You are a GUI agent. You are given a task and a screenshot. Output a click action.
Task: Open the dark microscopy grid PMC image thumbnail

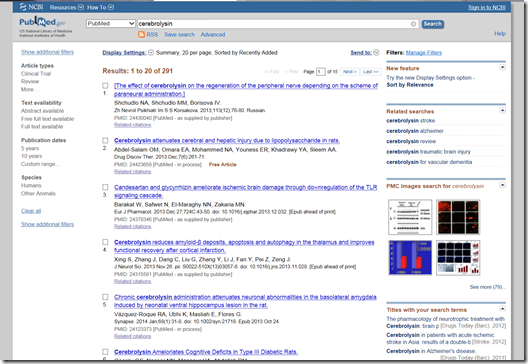click(x=458, y=258)
